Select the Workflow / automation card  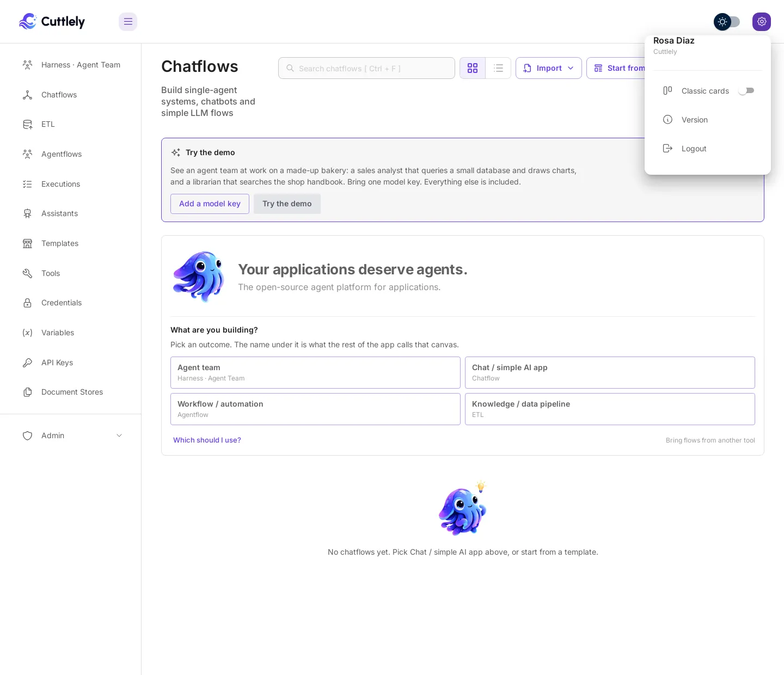coord(315,409)
